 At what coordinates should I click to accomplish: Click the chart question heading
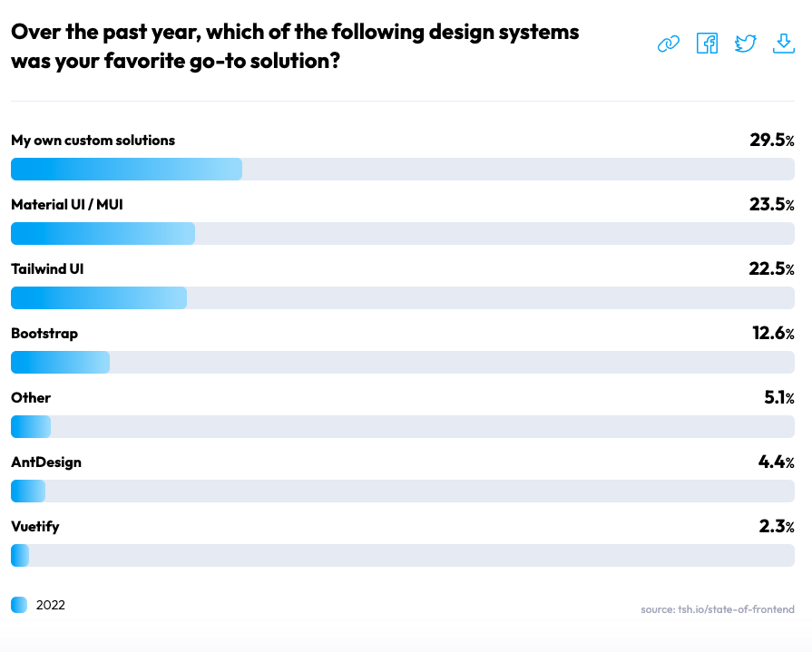click(295, 46)
